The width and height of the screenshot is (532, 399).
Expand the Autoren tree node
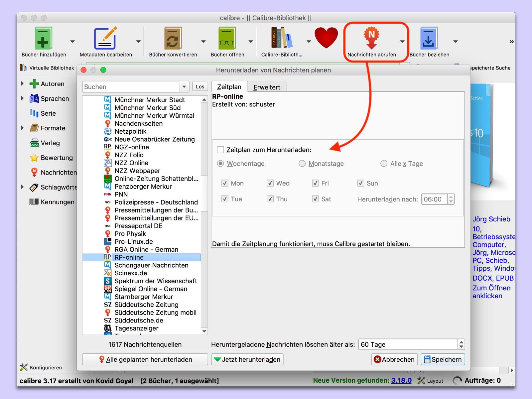coord(22,83)
